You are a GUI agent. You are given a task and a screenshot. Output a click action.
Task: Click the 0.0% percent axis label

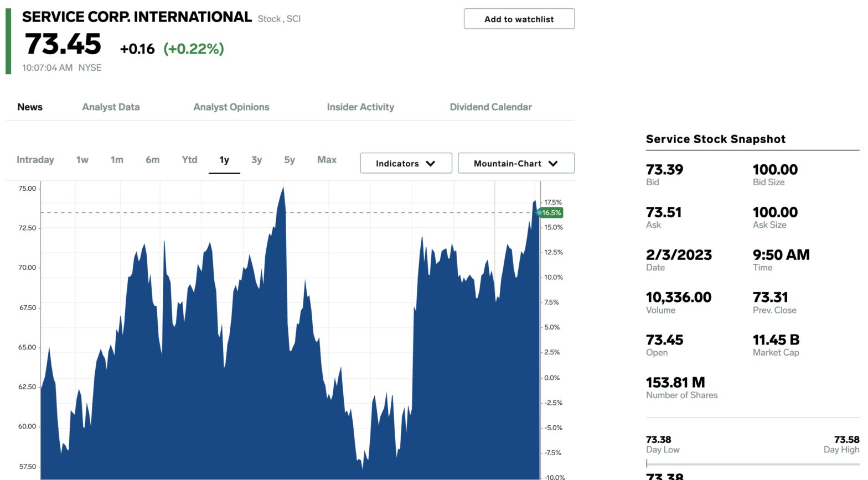click(552, 378)
